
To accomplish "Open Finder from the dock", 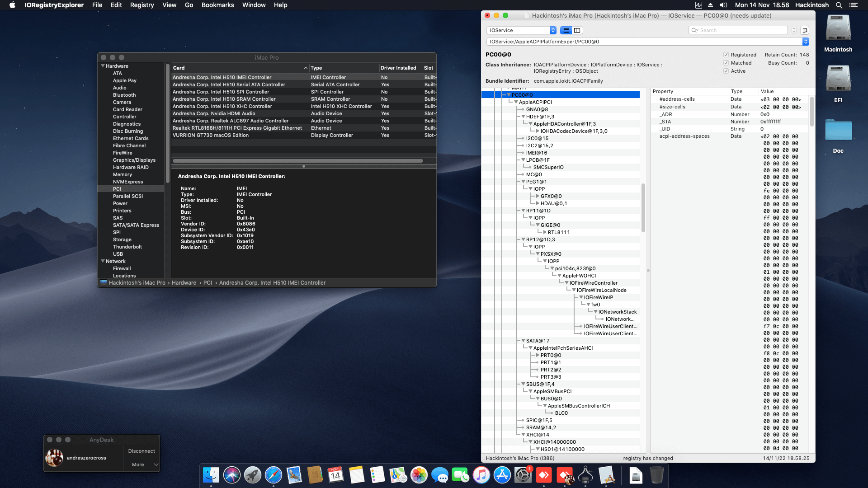I will (211, 475).
